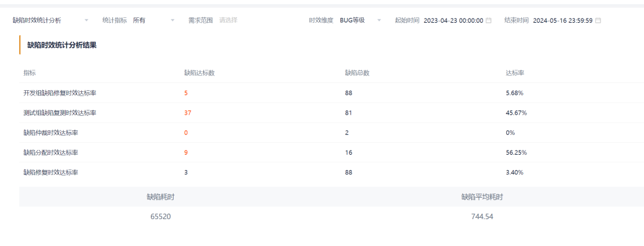Click the 起始时间 date field
Viewport: 644px width, 246px height.
point(457,20)
